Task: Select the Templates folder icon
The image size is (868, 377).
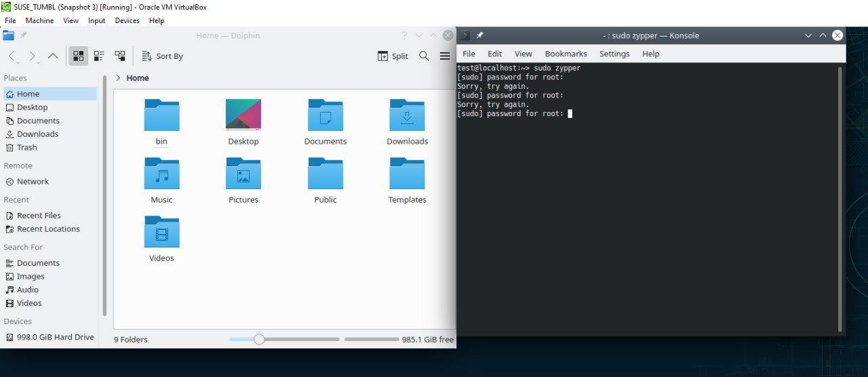Action: click(x=407, y=173)
